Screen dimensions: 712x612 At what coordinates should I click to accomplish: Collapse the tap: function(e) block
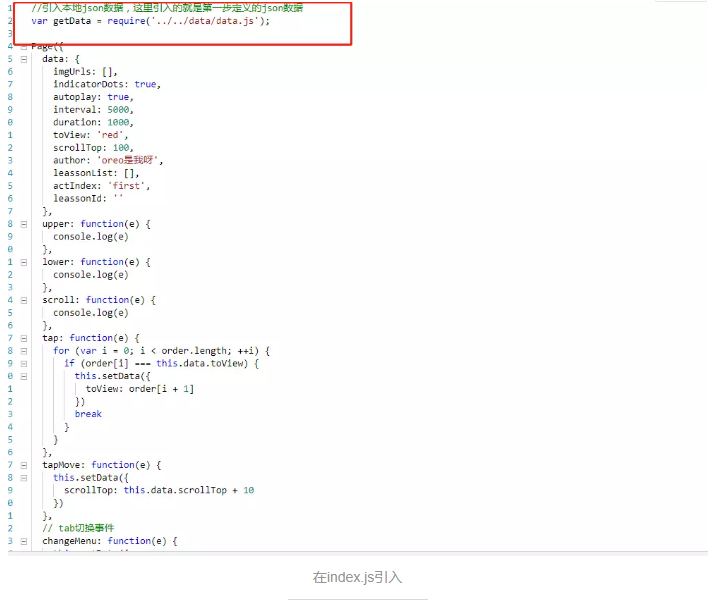(22, 338)
